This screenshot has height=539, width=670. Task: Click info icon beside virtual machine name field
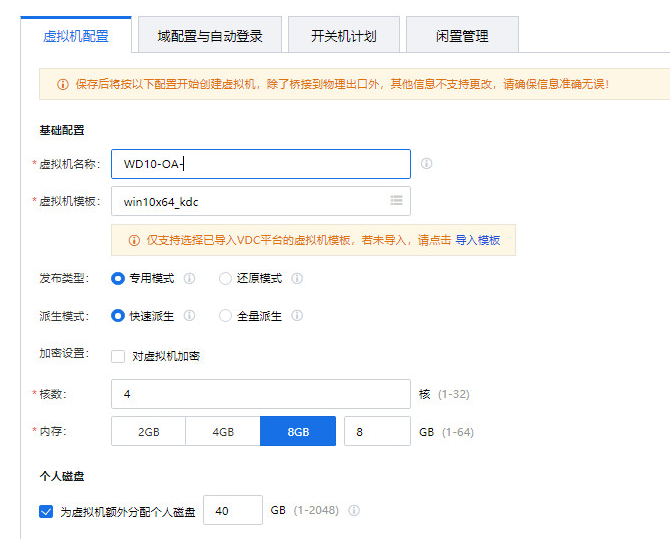(x=427, y=163)
